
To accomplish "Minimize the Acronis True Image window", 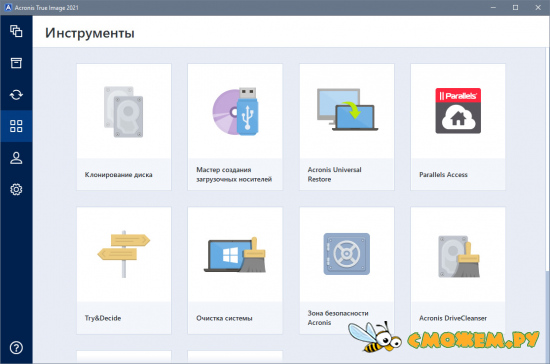I will point(493,7).
